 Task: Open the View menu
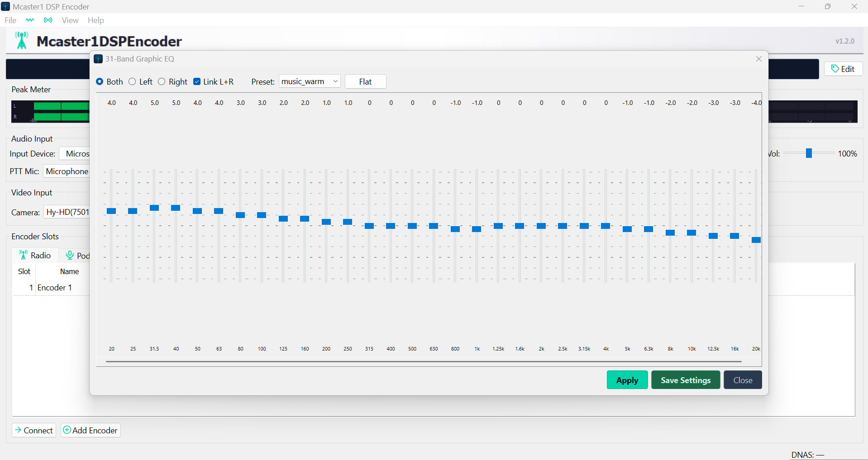coord(70,20)
